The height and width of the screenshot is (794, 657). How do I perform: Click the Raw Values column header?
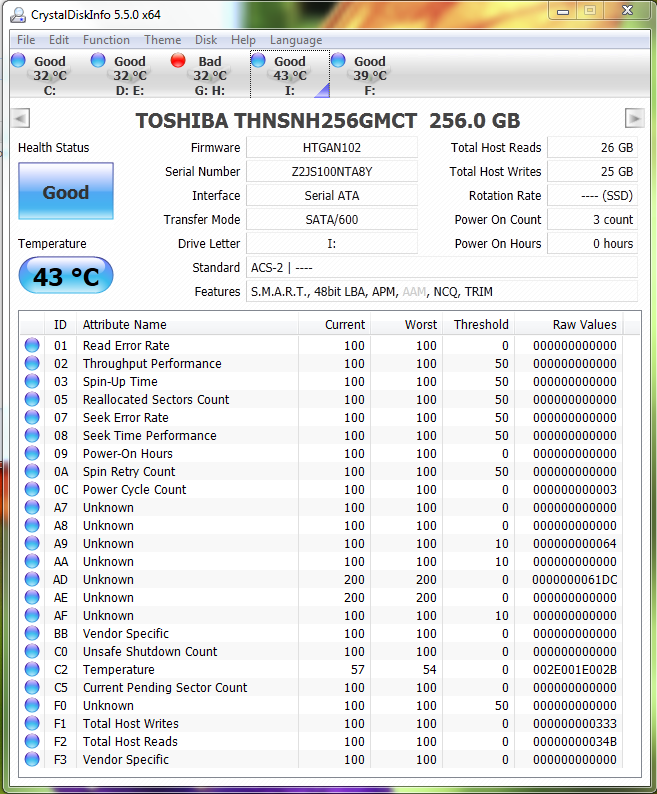(x=584, y=324)
